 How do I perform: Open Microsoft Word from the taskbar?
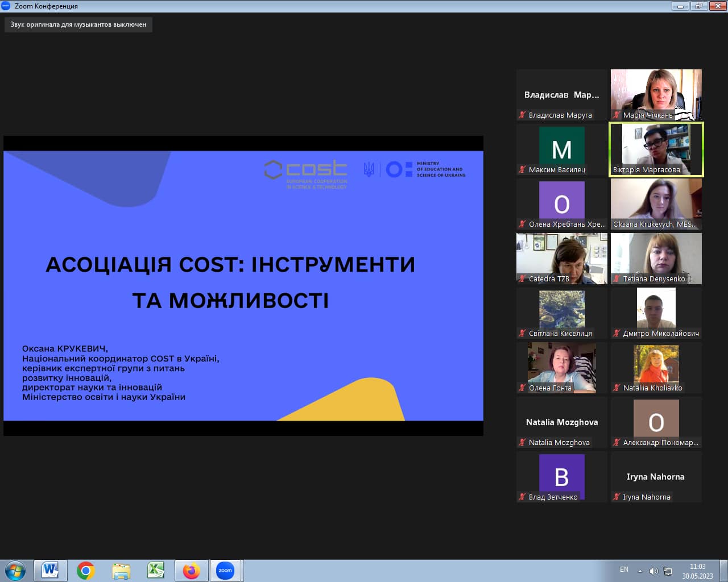pos(50,570)
